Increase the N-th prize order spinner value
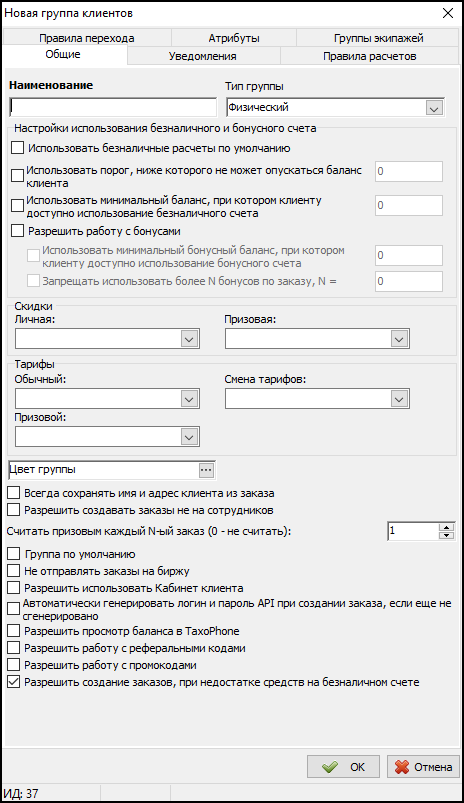Viewport: 464px width, 803px height. (447, 527)
